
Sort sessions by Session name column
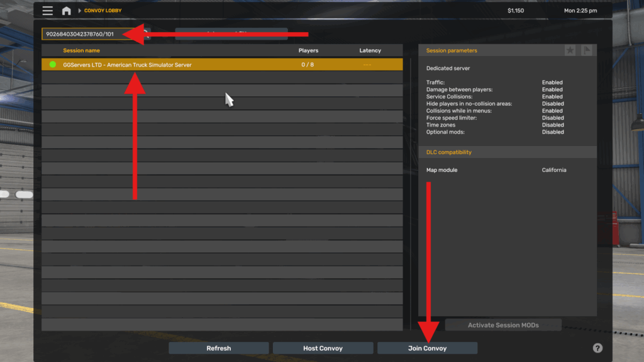[81, 50]
